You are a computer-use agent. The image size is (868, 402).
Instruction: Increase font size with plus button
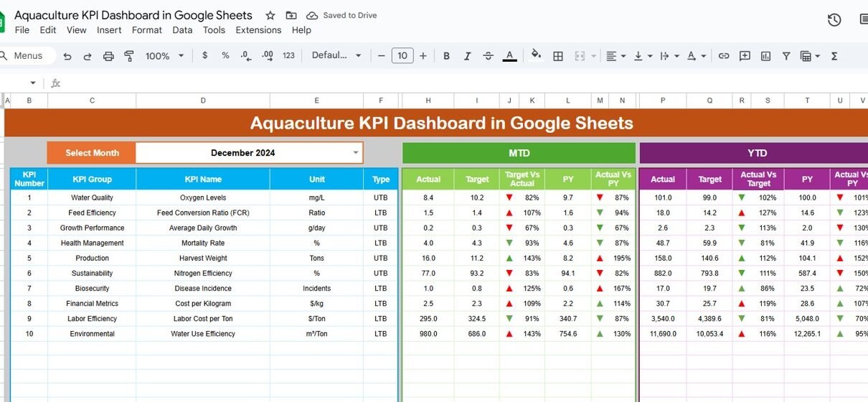(423, 56)
